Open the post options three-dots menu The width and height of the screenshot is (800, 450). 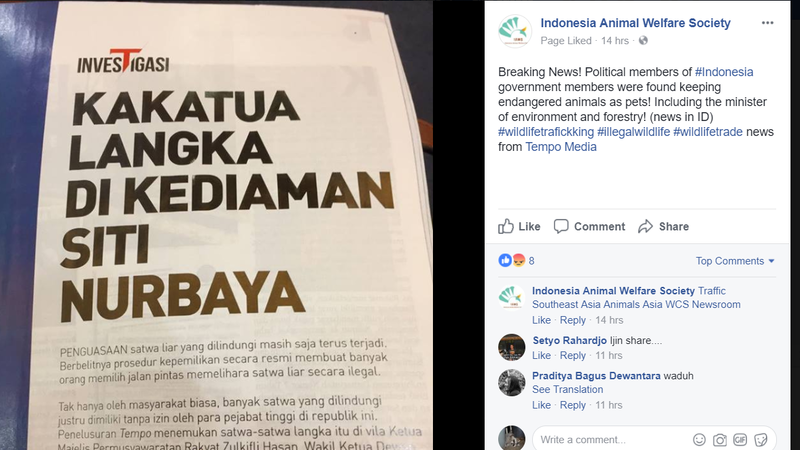click(x=767, y=23)
